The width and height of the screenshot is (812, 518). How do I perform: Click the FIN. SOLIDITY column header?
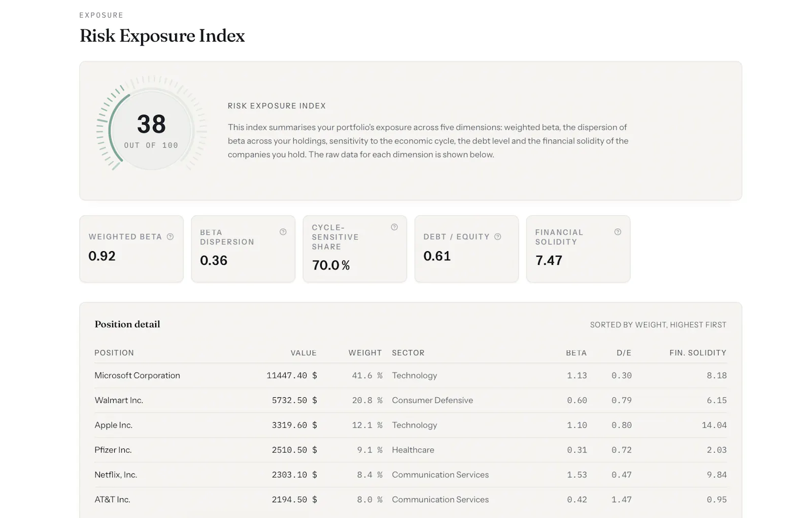(698, 353)
